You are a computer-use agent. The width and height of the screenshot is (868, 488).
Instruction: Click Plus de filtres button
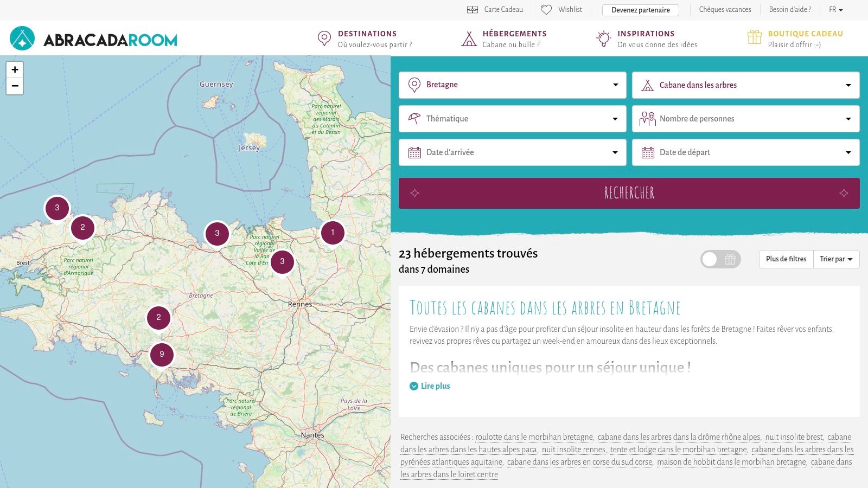(786, 259)
